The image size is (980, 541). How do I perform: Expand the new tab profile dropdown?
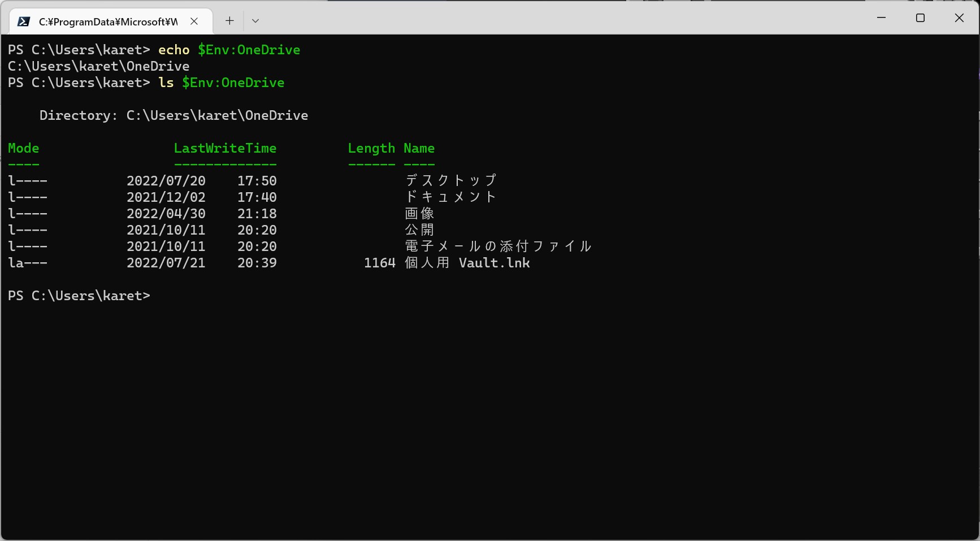click(255, 21)
